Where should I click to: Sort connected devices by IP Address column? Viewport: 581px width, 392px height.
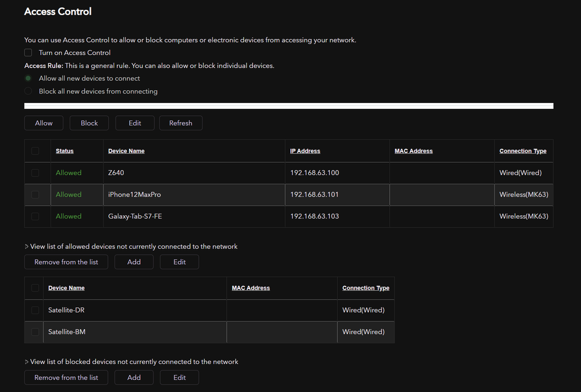[305, 151]
